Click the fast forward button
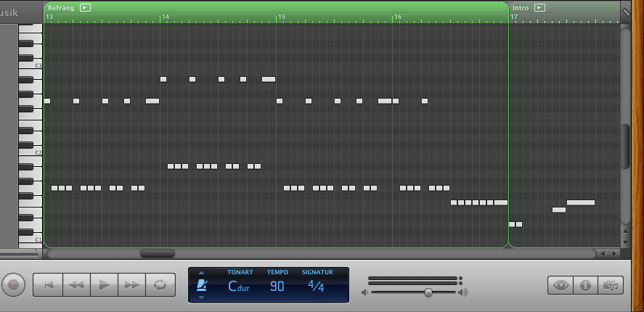Viewport: 644px width, 312px height. [132, 285]
